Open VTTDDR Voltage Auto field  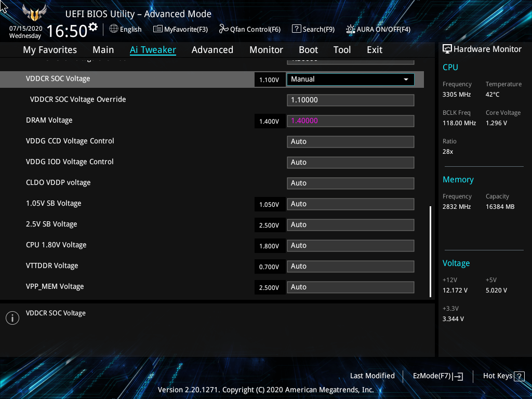351,267
